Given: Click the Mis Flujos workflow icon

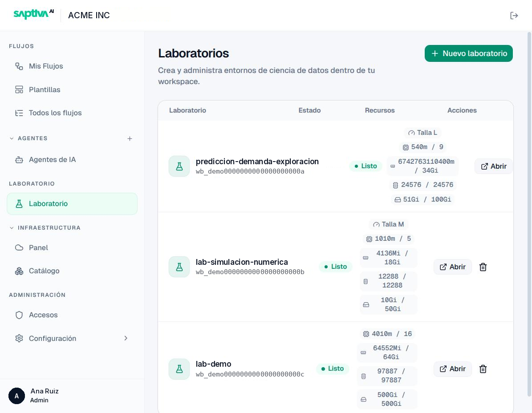Looking at the screenshot, I should point(19,66).
